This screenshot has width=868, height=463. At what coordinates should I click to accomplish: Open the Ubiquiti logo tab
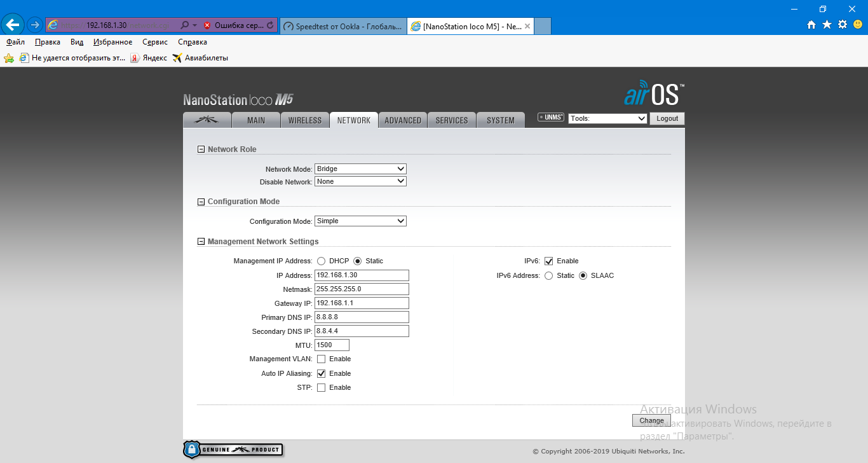[207, 120]
